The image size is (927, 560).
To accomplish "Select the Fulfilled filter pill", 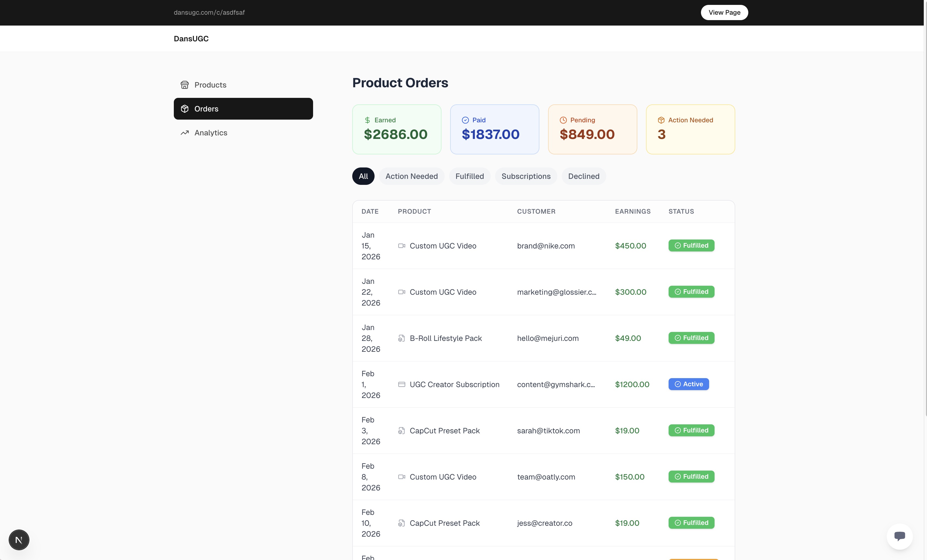I will pos(469,176).
